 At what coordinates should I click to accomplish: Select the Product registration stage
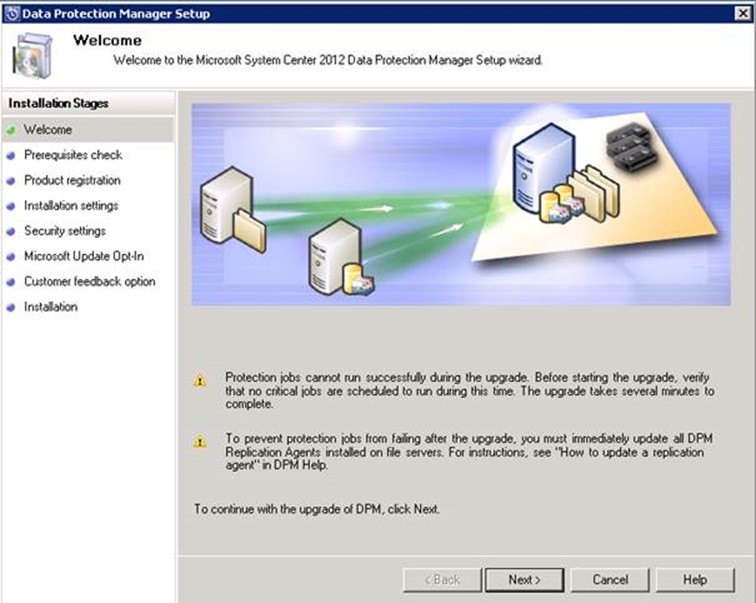(72, 180)
